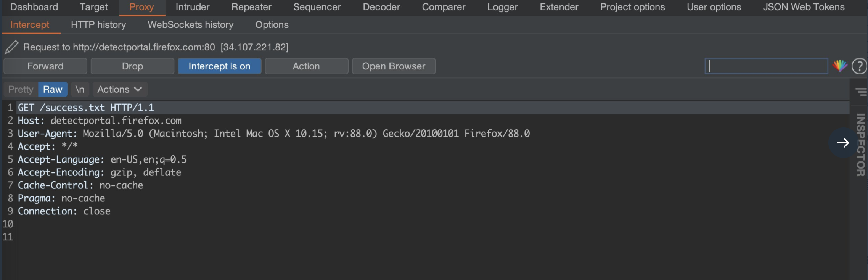Open the Action button menu
The height and width of the screenshot is (280, 868).
[x=306, y=66]
